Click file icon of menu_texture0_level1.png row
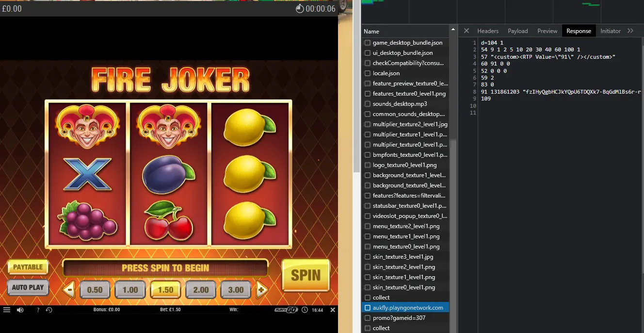The height and width of the screenshot is (333, 644). [368, 247]
